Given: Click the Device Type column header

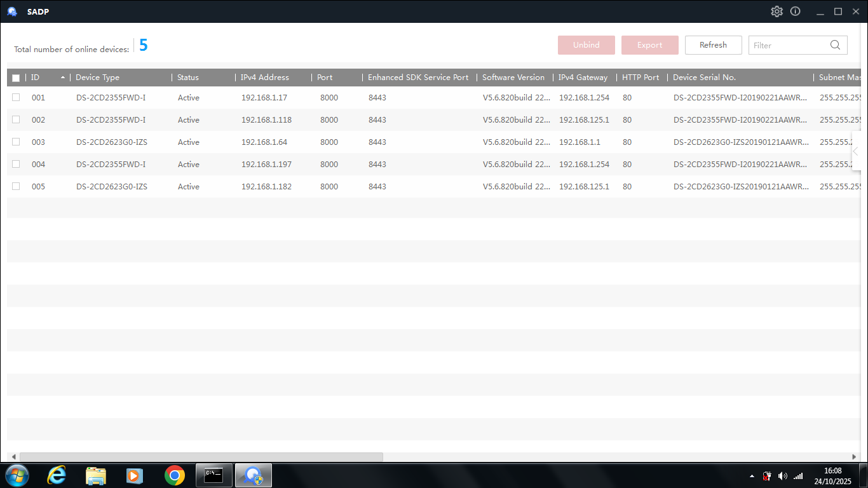Looking at the screenshot, I should [97, 78].
